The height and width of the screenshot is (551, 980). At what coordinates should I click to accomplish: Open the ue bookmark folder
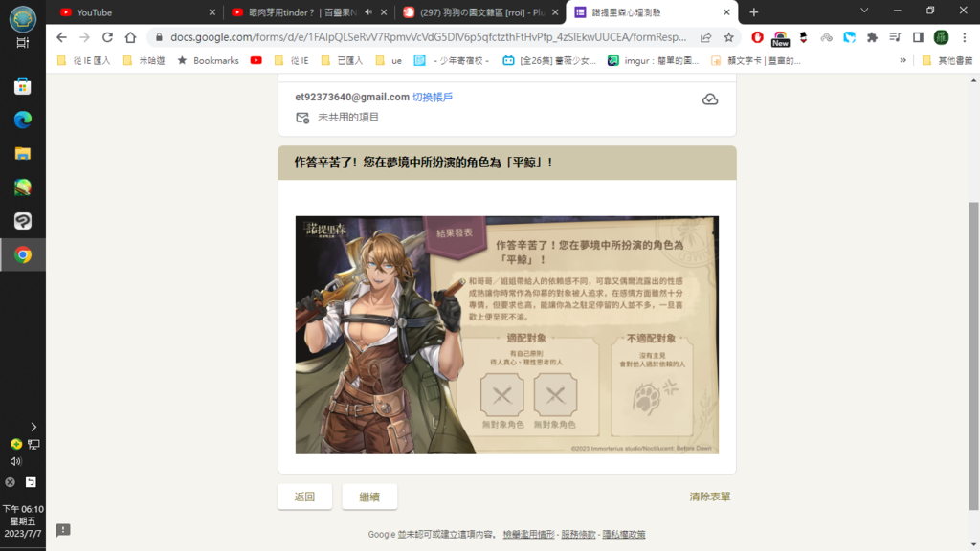tap(389, 60)
